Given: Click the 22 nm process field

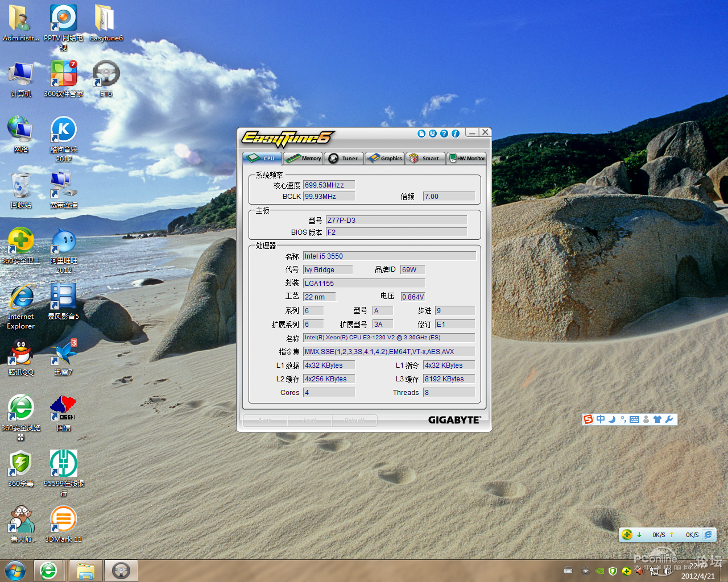Looking at the screenshot, I should [x=319, y=297].
